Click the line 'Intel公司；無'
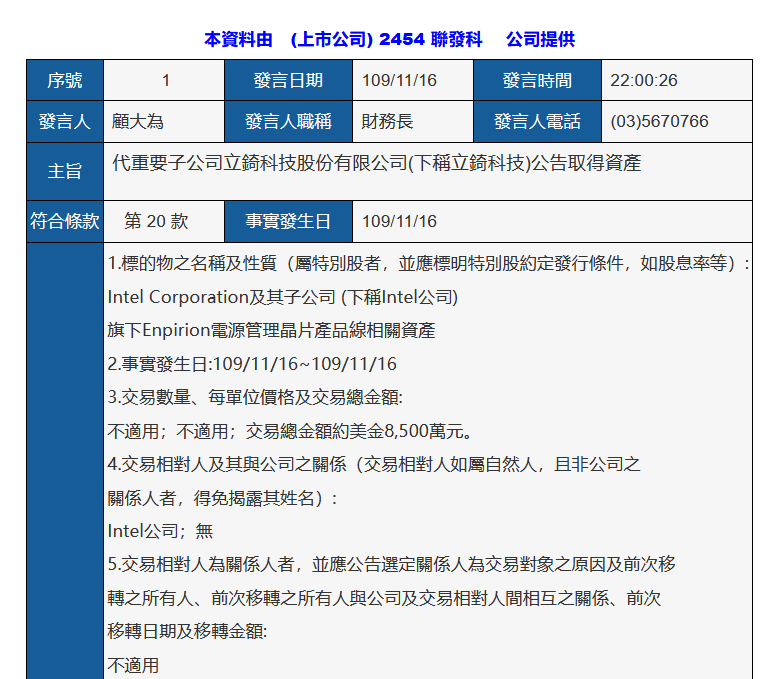 (160, 531)
